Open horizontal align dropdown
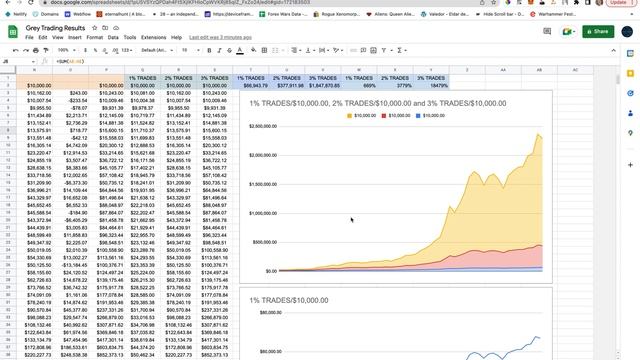 [x=296, y=50]
